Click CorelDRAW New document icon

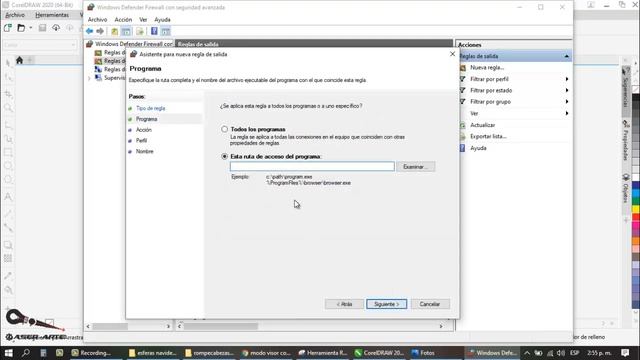point(8,28)
